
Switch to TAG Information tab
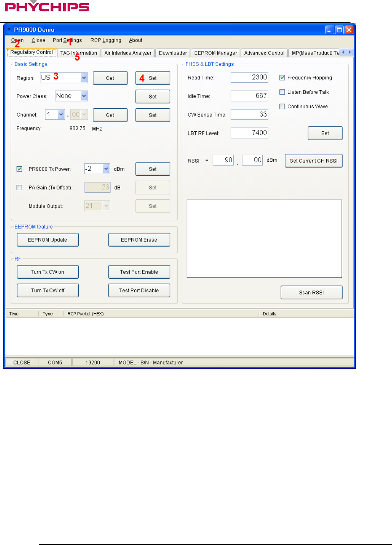point(79,53)
